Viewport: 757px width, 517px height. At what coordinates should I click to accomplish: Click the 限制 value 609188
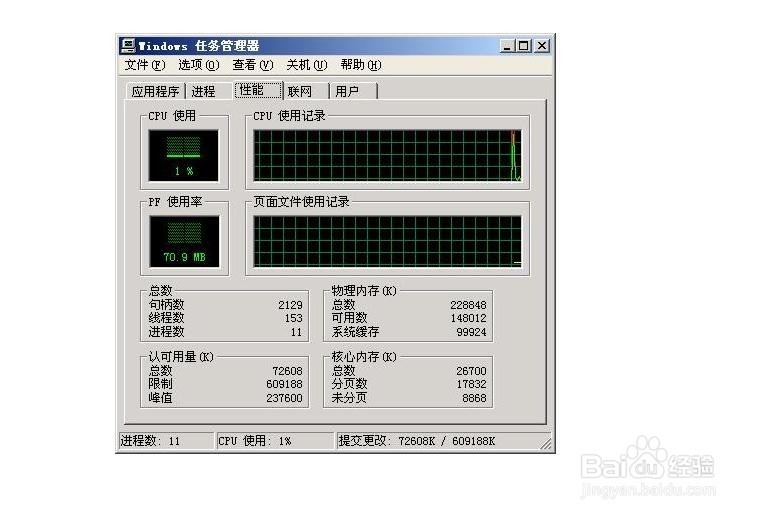tap(284, 384)
